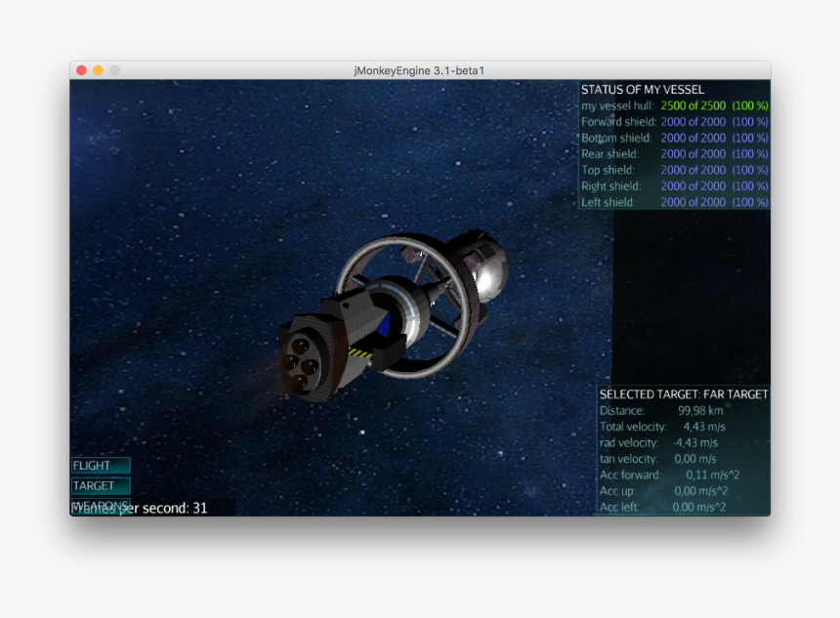Click the red close window button

tap(81, 70)
